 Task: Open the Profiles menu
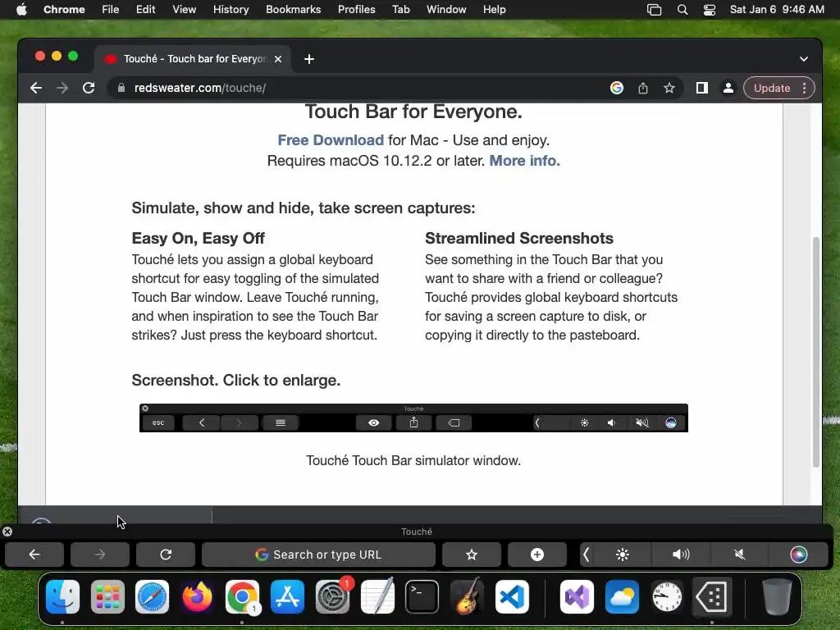356,10
